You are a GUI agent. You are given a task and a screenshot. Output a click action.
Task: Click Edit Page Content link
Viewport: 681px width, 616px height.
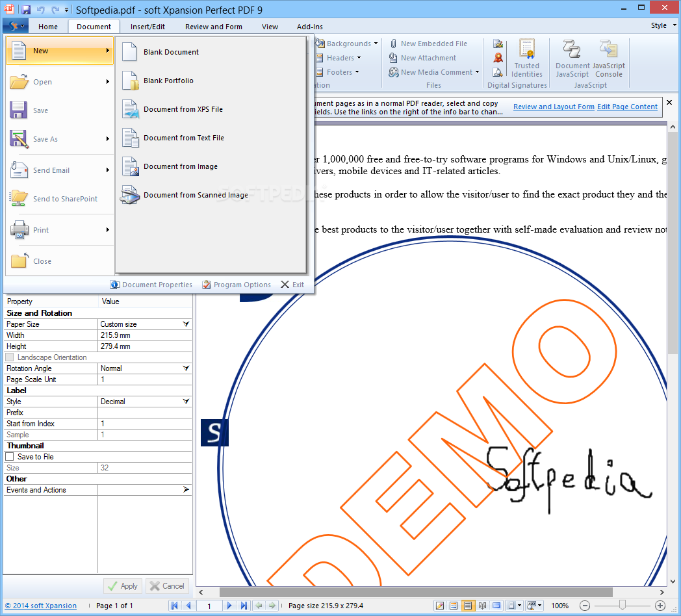pyautogui.click(x=627, y=107)
